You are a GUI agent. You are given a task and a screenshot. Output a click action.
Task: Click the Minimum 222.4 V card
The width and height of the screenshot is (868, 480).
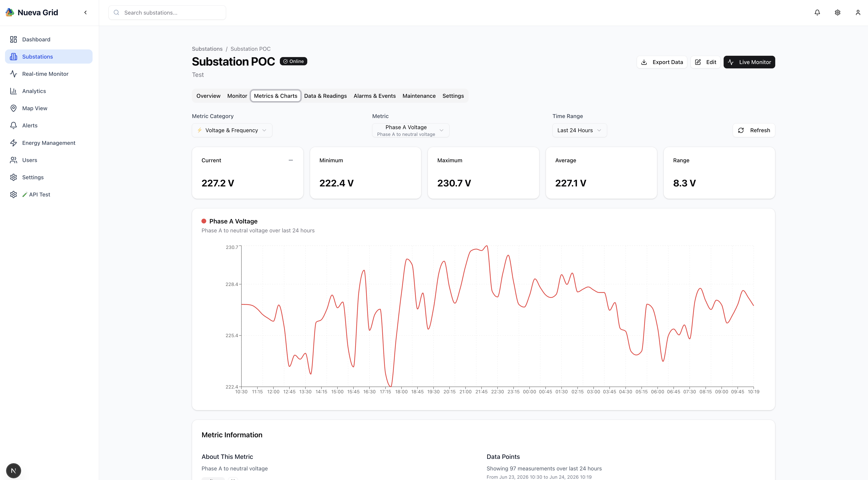[366, 173]
